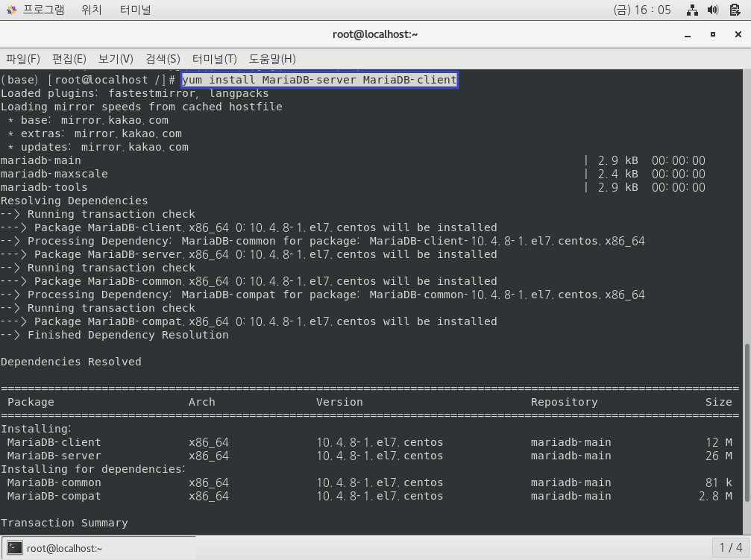Click the (base) [root@localhost /]# prompt
This screenshot has height=560, width=751.
click(88, 80)
